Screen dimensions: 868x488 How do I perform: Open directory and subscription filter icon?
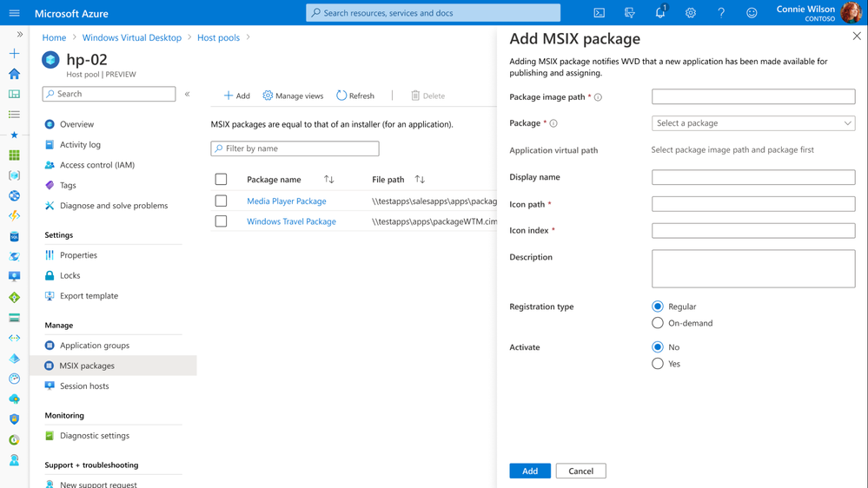click(629, 13)
